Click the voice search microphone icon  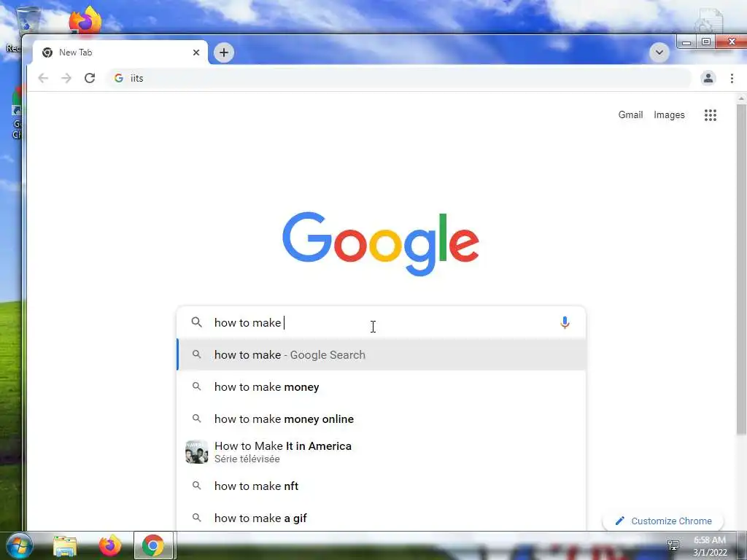[x=565, y=322]
